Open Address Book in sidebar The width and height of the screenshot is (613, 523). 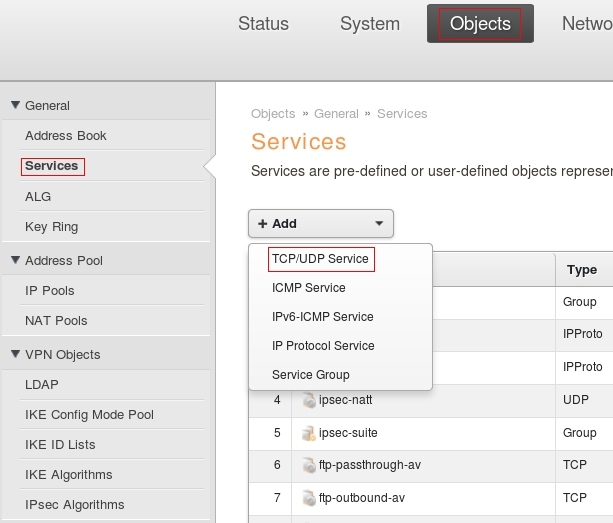pyautogui.click(x=65, y=136)
